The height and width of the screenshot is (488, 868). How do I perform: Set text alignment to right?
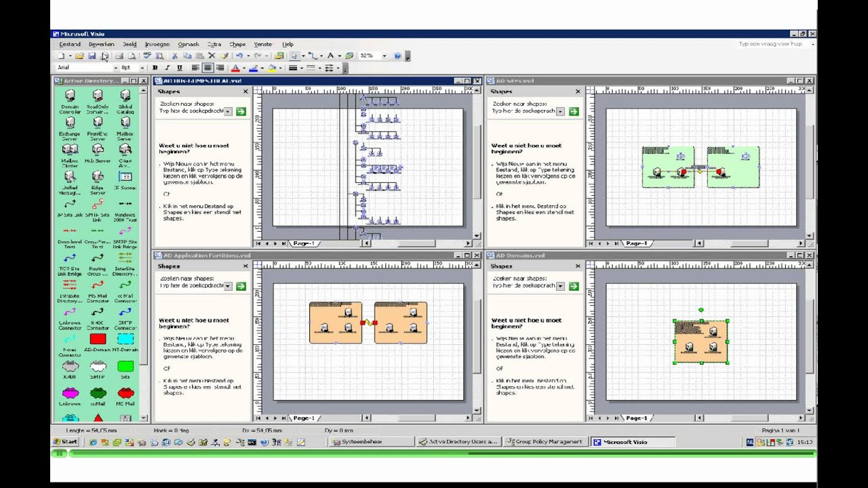220,68
